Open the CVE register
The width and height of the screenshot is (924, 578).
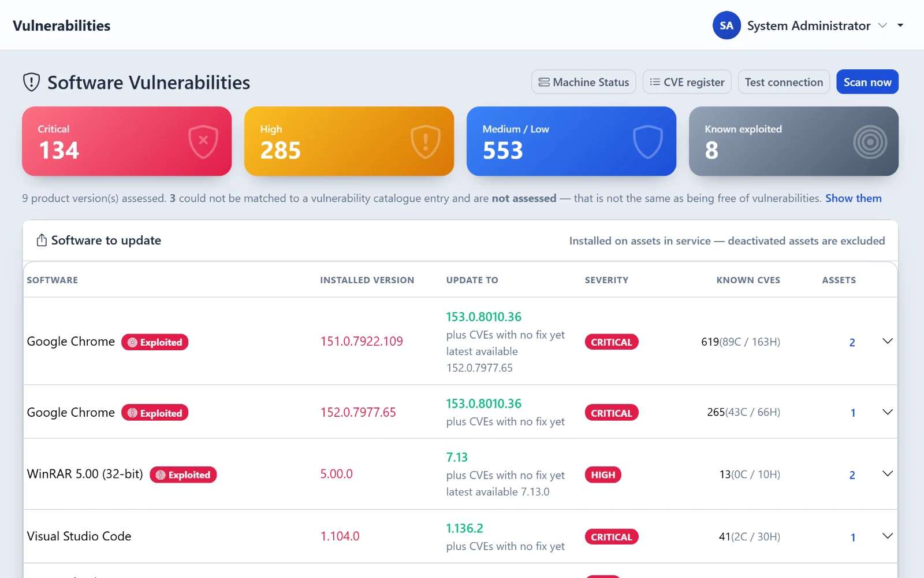pyautogui.click(x=687, y=82)
